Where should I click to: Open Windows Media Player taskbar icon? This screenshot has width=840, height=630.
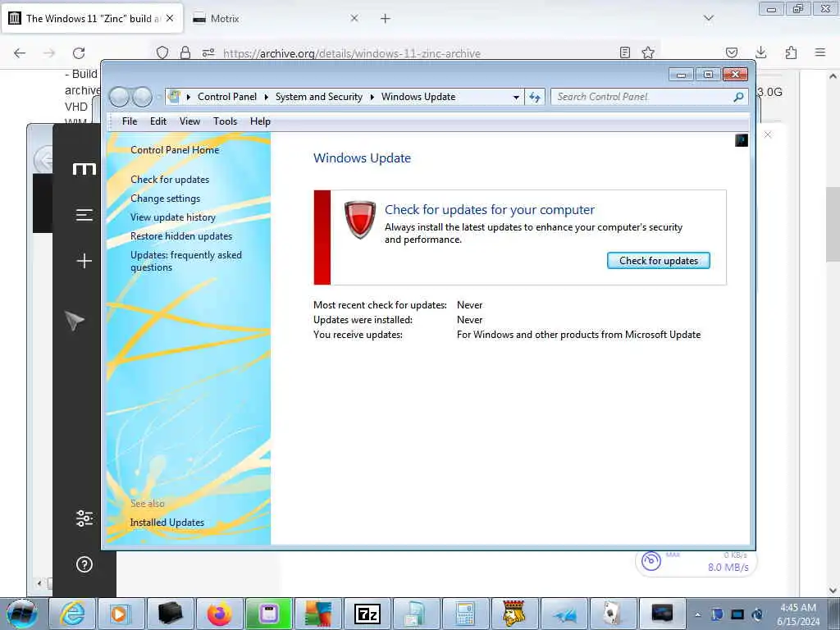(x=120, y=614)
